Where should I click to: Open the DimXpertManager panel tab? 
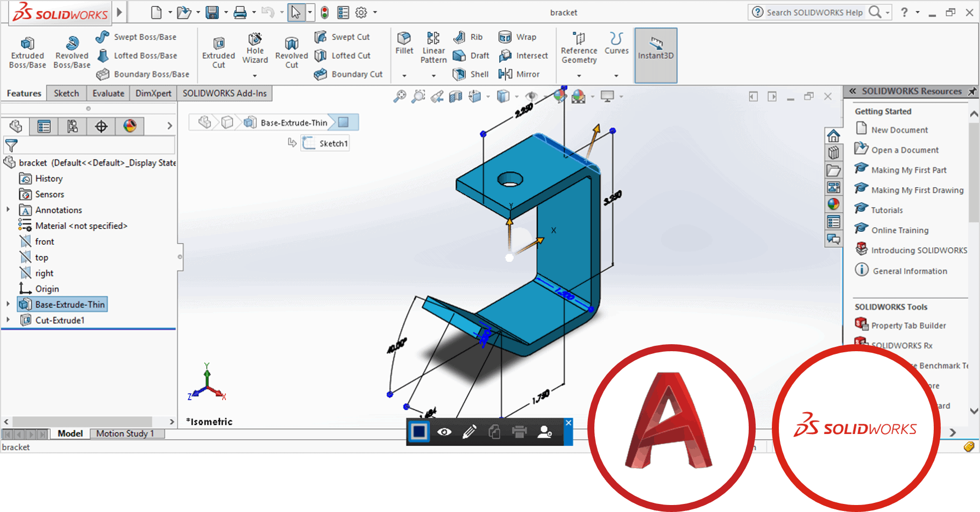pos(101,126)
